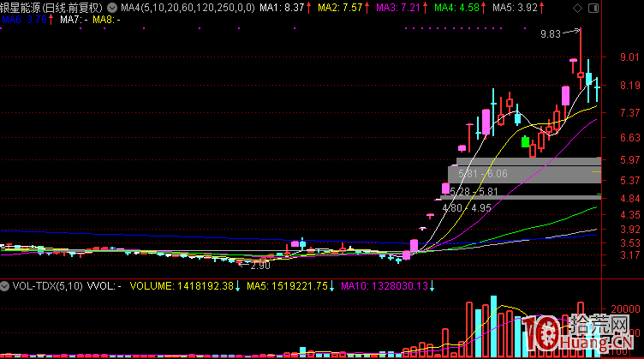Click the 5.97 price axis label
This screenshot has height=359, width=644.
[x=629, y=159]
